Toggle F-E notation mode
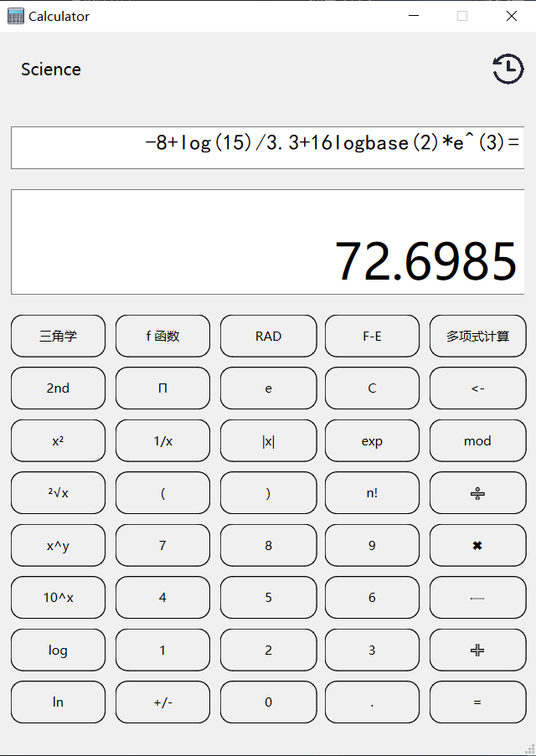 pyautogui.click(x=372, y=336)
